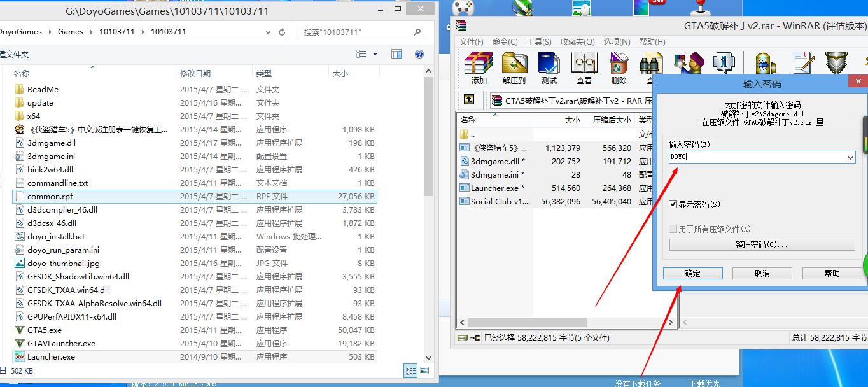The height and width of the screenshot is (387, 868).
Task: Click the Games breadcrumb in Explorer
Action: [71, 32]
